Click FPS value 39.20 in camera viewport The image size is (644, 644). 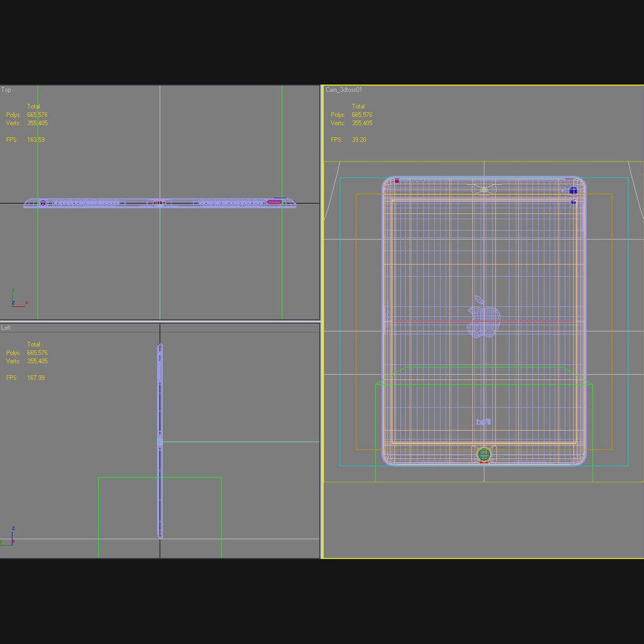(358, 140)
